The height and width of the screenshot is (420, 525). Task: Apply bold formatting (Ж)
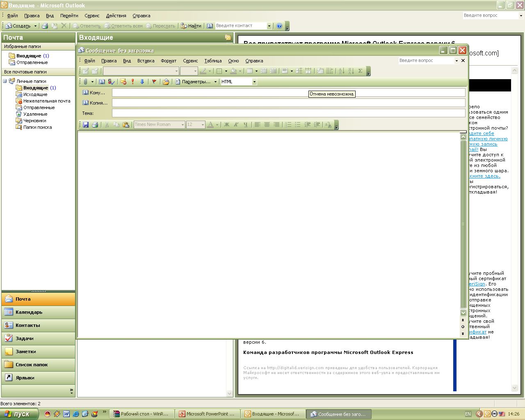point(226,125)
